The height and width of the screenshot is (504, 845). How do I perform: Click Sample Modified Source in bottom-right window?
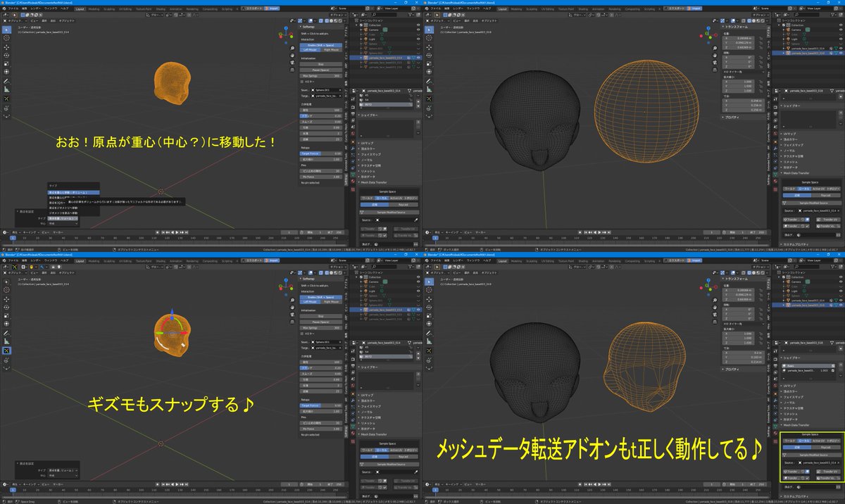(813, 455)
